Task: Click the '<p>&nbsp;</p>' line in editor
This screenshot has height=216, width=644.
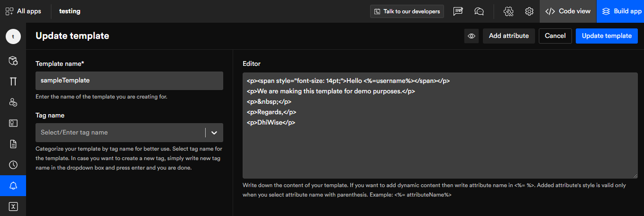Action: [269, 101]
